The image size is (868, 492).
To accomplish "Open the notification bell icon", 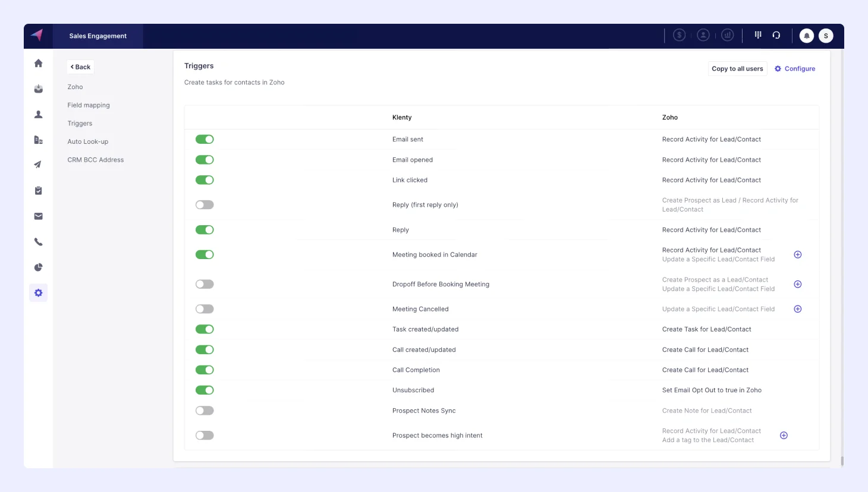I will pos(806,36).
